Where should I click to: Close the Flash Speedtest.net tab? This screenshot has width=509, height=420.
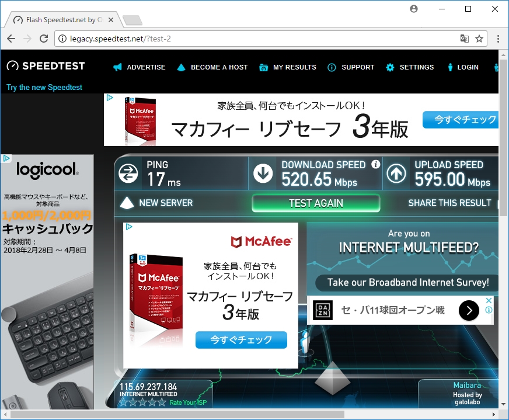111,20
